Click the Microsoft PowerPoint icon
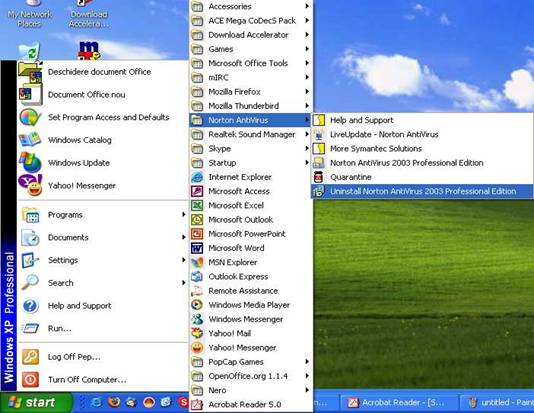 click(x=197, y=234)
